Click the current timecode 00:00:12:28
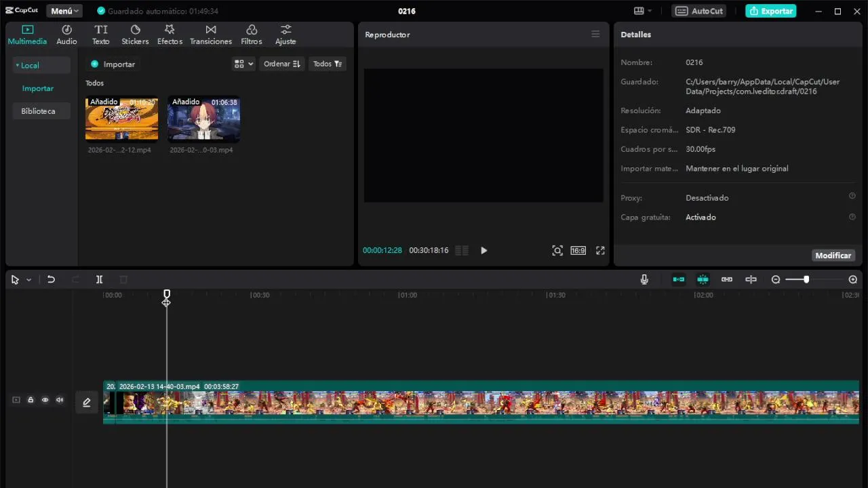868x488 pixels. 382,250
